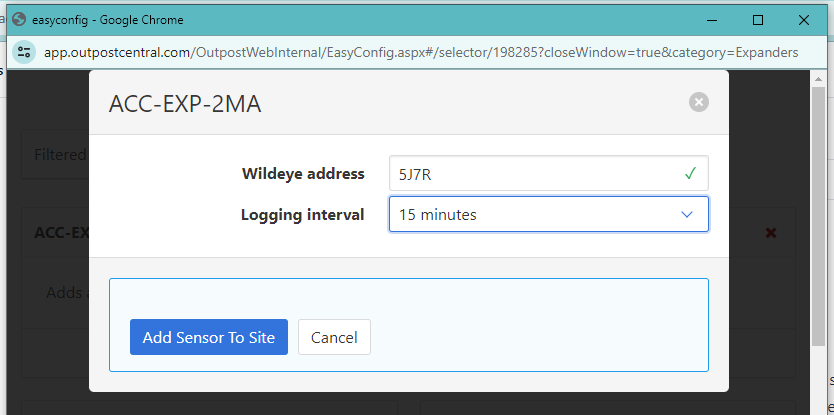
Task: Close the easyconfig Chrome window
Action: tap(804, 20)
